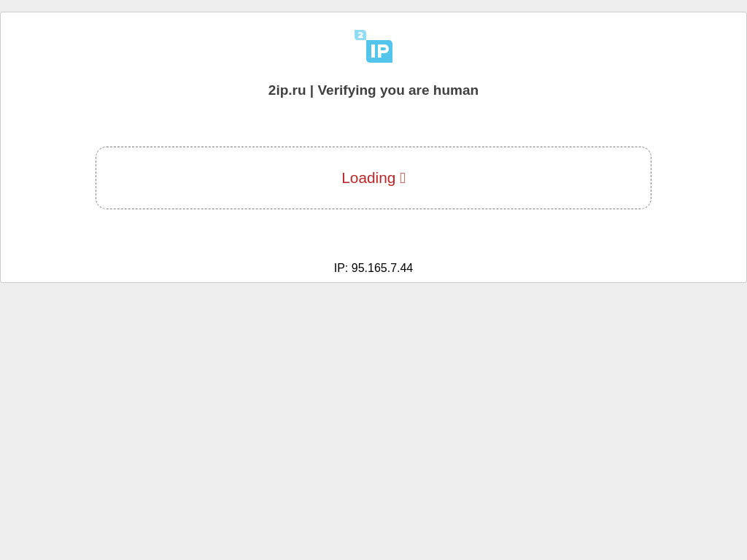Click the 'IP:' label before the address
The height and width of the screenshot is (560, 747).
pyautogui.click(x=341, y=268)
